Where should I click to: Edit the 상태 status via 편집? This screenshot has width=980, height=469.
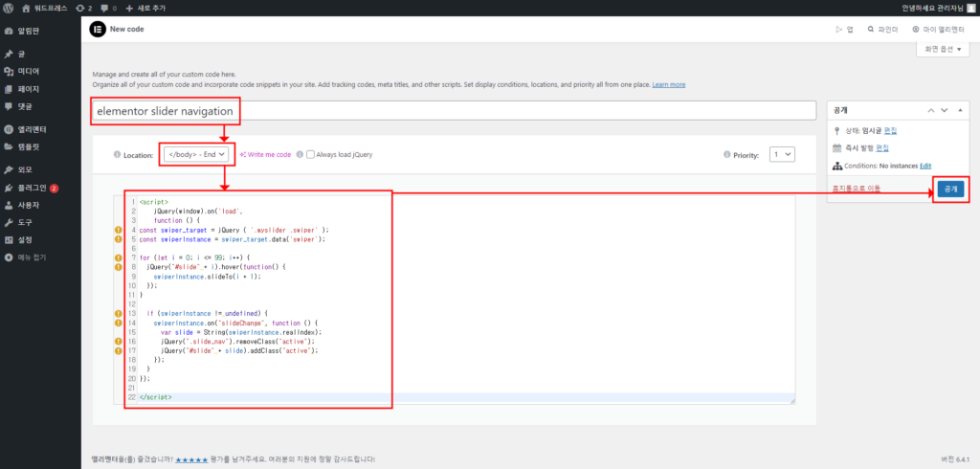891,131
